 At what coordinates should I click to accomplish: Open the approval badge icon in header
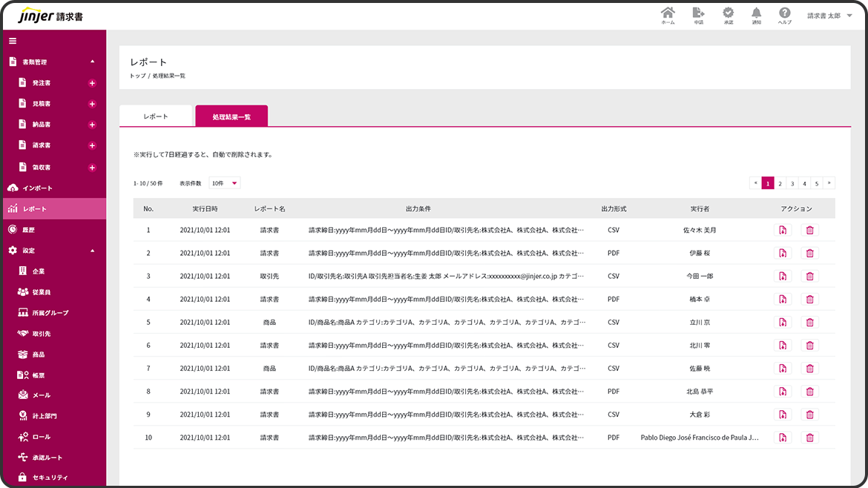click(x=728, y=15)
